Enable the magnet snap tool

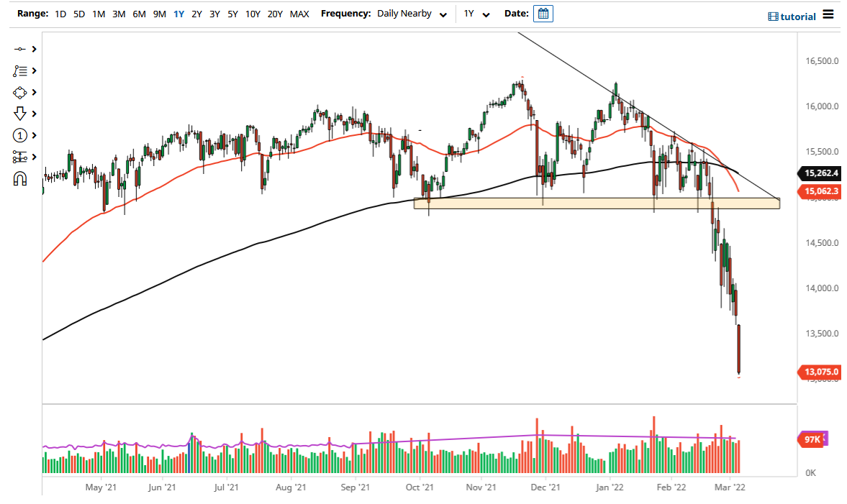(x=20, y=178)
